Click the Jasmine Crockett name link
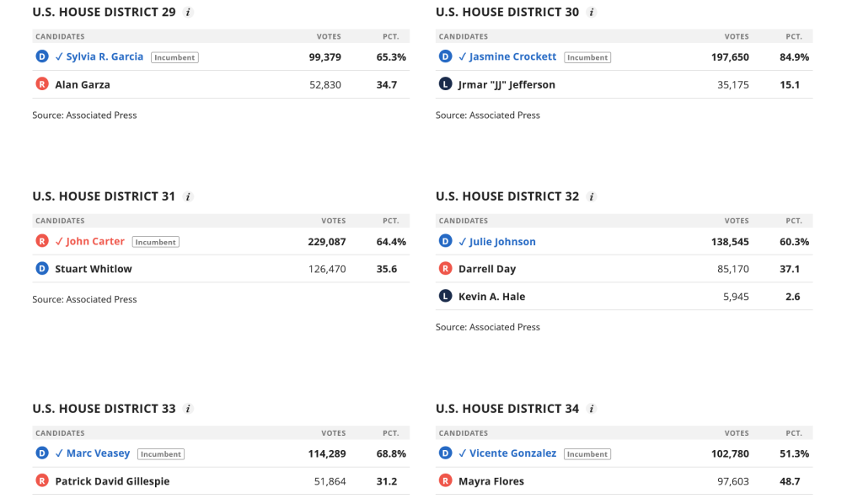This screenshot has height=504, width=863. click(x=512, y=57)
